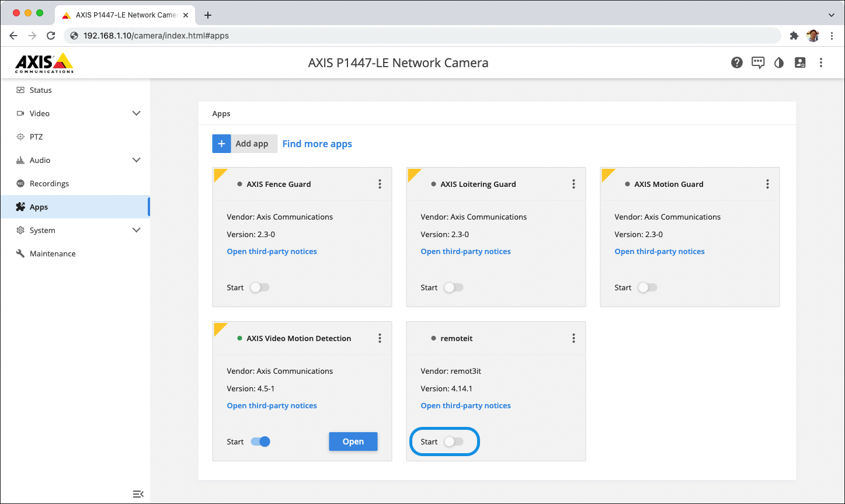Open a new browser tab

pos(208,15)
